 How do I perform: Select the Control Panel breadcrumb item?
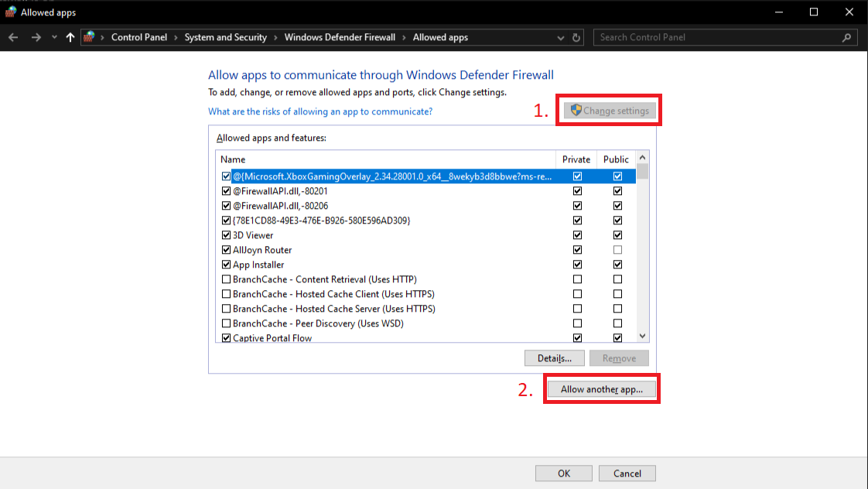point(139,37)
